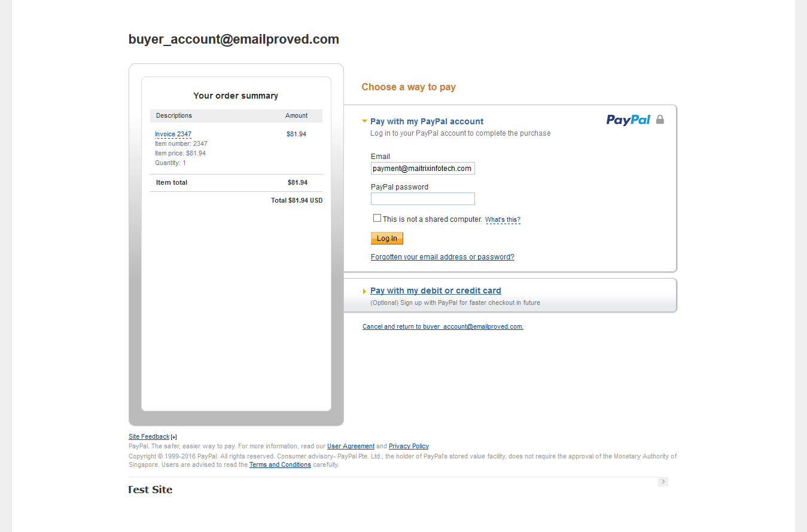Open the What's this? help link

point(503,220)
